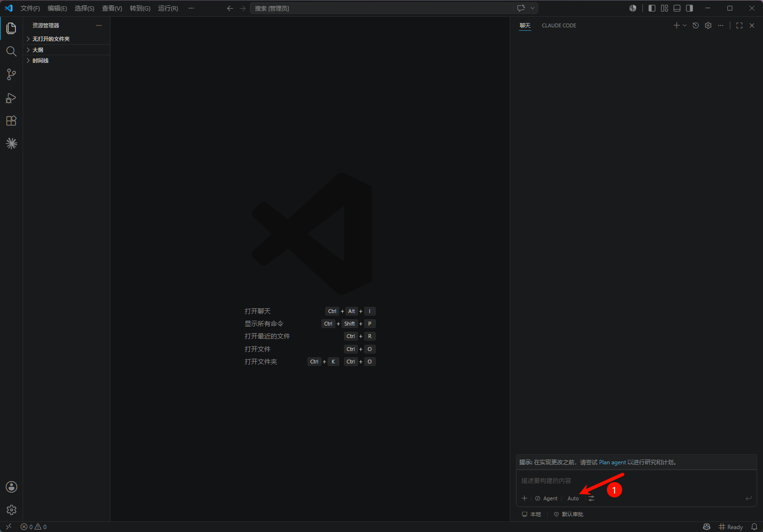Configure tools sliders icon in chat input
Viewport: 763px width, 532px height.
click(x=591, y=498)
